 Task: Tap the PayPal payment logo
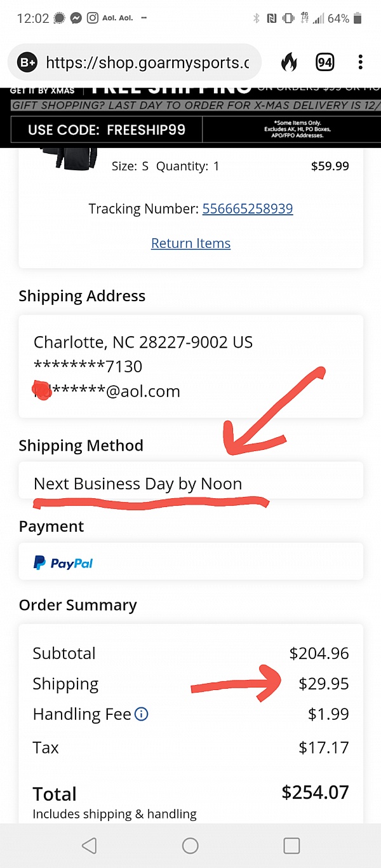click(63, 563)
